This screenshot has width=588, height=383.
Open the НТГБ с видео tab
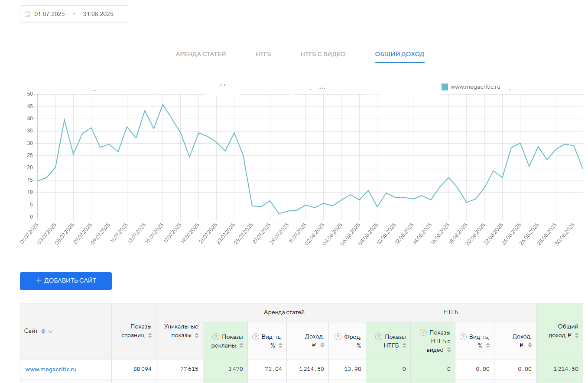point(323,55)
